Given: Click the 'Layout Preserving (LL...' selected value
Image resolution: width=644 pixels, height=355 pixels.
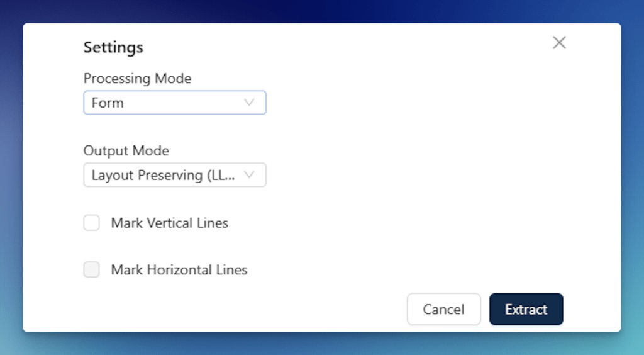Looking at the screenshot, I should [164, 175].
